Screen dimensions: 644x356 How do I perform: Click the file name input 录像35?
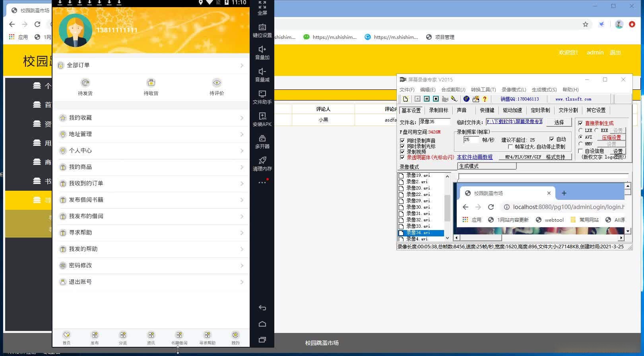click(435, 122)
